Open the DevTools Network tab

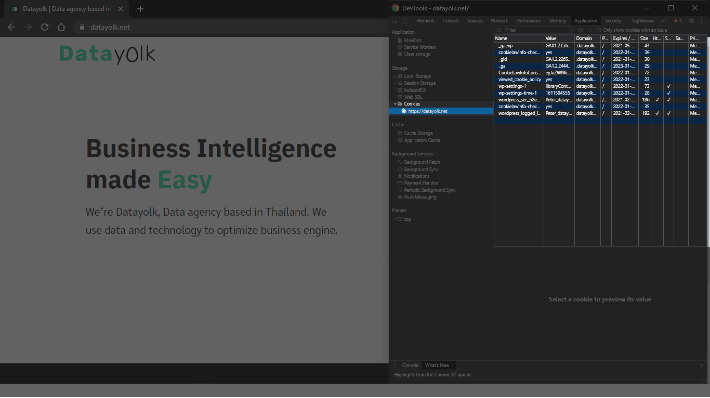[499, 21]
